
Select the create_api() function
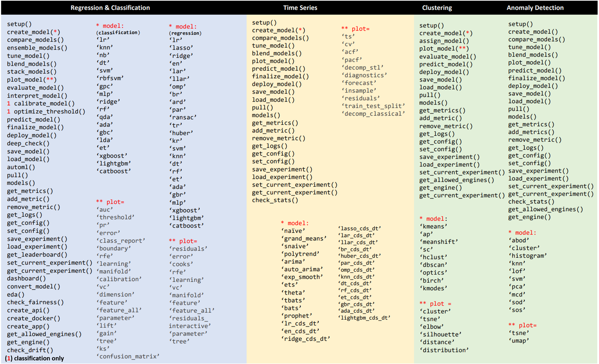click(x=28, y=310)
